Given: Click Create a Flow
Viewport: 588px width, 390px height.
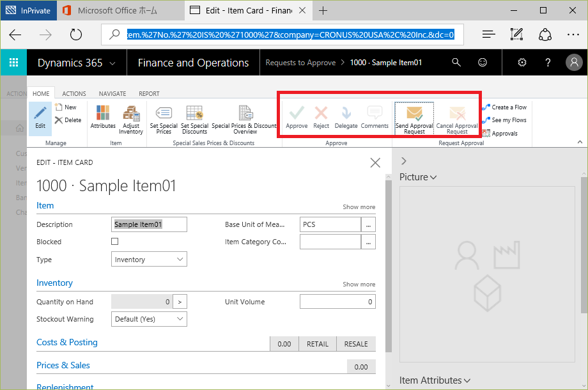Looking at the screenshot, I should 505,107.
